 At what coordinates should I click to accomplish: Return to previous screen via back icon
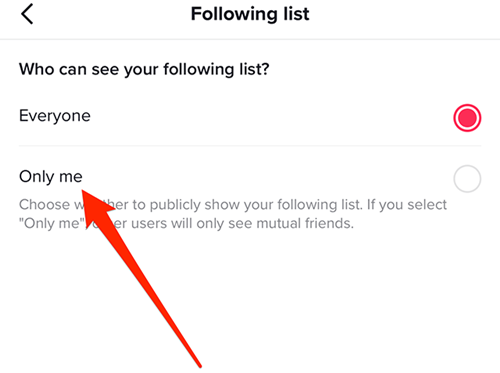[27, 14]
